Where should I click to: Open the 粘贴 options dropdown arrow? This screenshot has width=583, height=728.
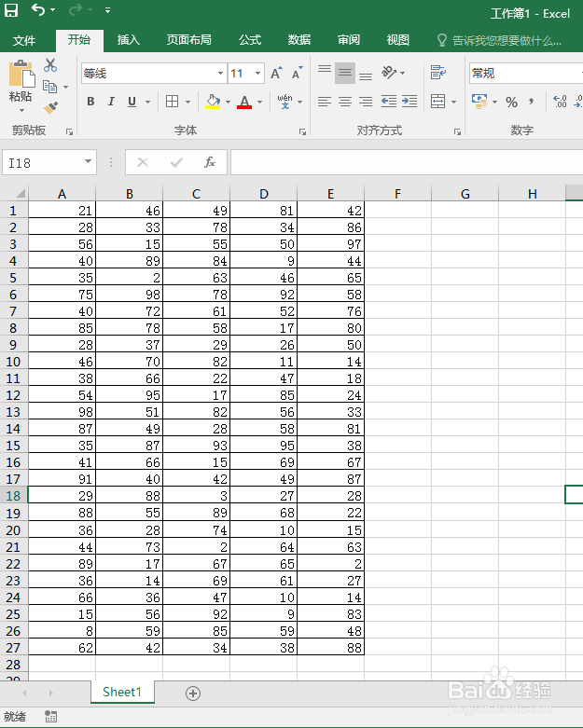pos(21,111)
